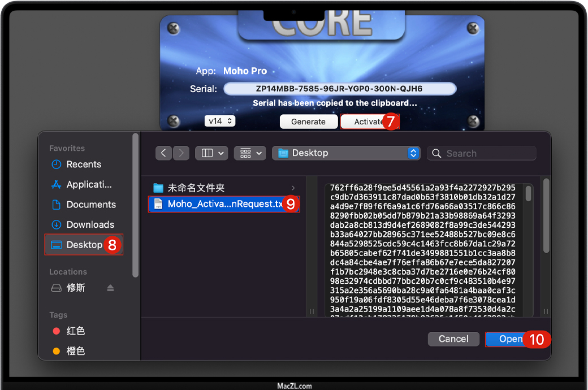Filter by the red 红色 tag

pos(75,331)
